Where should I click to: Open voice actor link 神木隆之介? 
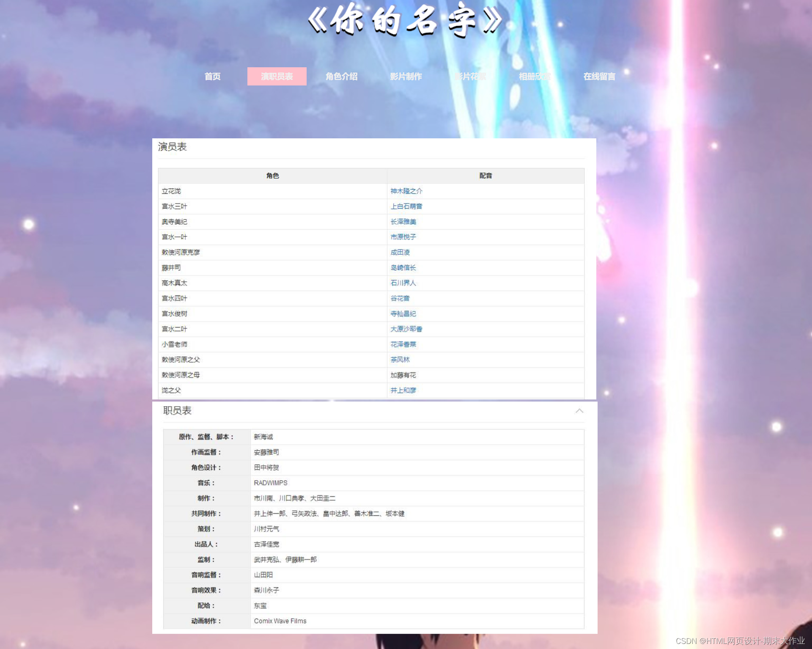[406, 191]
